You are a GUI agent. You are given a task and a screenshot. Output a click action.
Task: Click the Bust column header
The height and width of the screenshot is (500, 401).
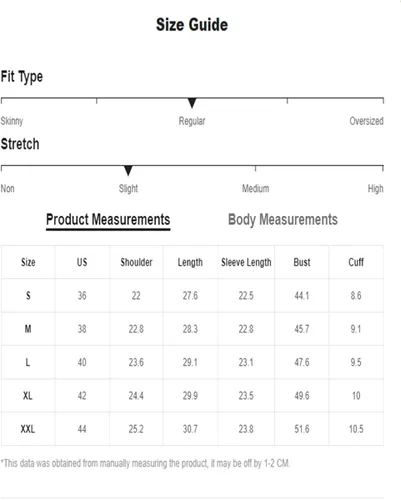pos(302,262)
